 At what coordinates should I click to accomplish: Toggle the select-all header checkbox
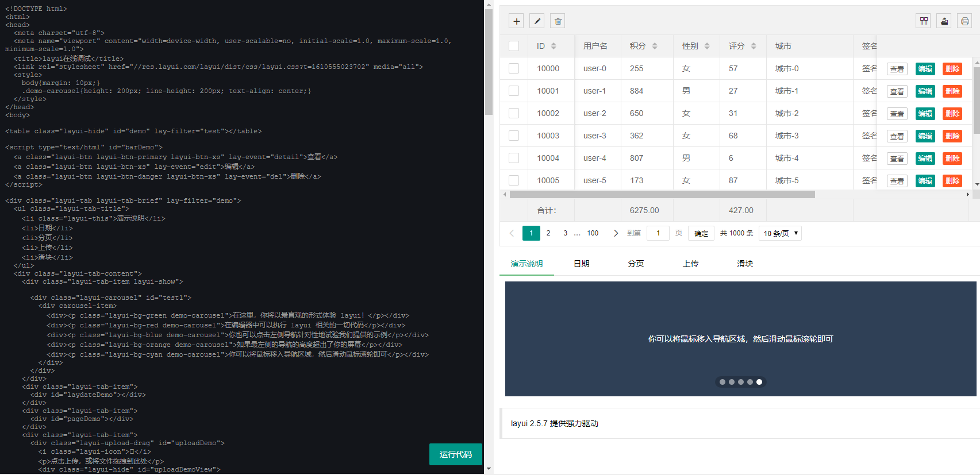[x=514, y=46]
